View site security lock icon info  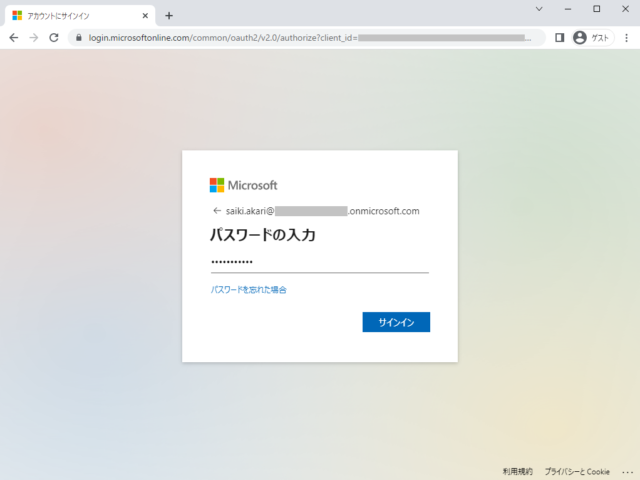coord(79,38)
